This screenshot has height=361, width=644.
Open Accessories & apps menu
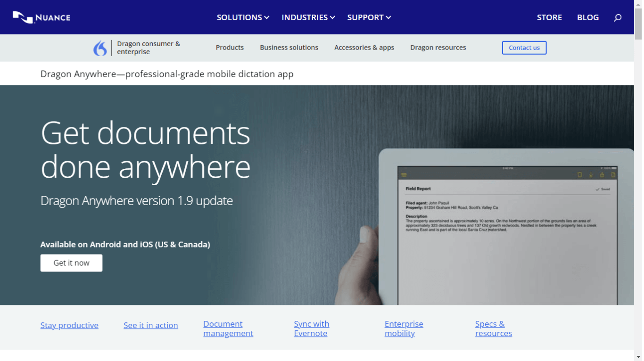point(364,48)
